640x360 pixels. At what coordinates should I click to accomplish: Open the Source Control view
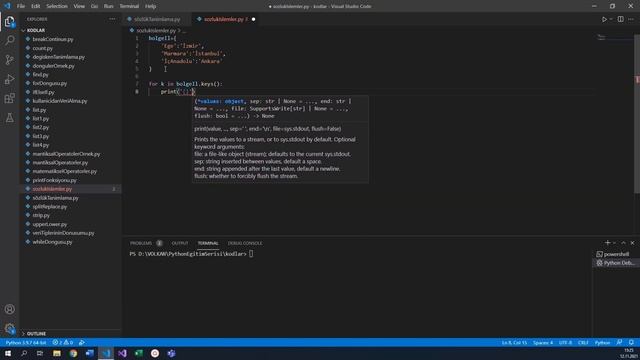coord(9,60)
